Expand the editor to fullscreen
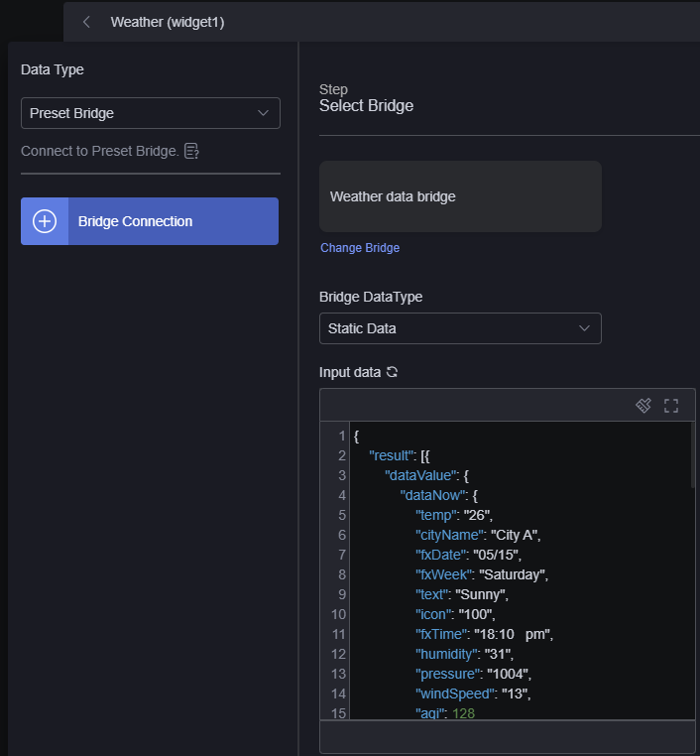 671,406
